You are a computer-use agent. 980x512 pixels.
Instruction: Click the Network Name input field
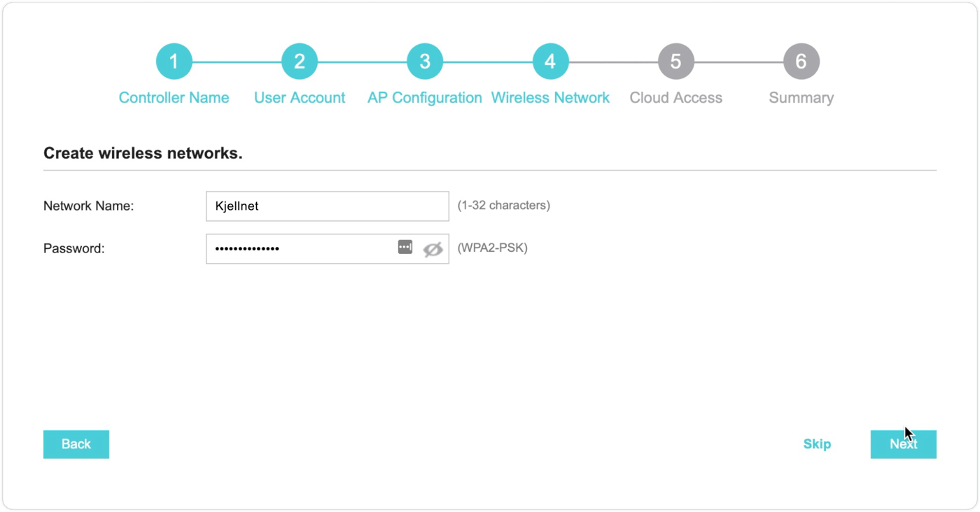(327, 206)
